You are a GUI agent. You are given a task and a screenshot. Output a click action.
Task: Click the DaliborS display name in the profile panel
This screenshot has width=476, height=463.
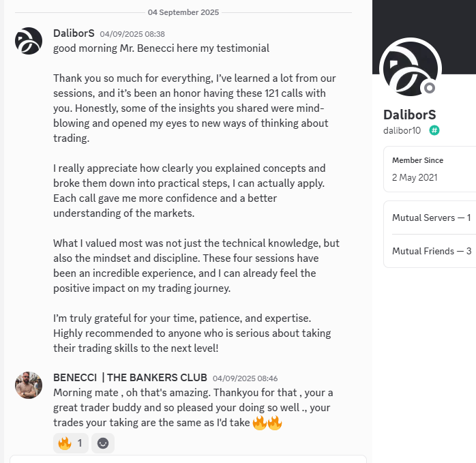click(x=409, y=115)
